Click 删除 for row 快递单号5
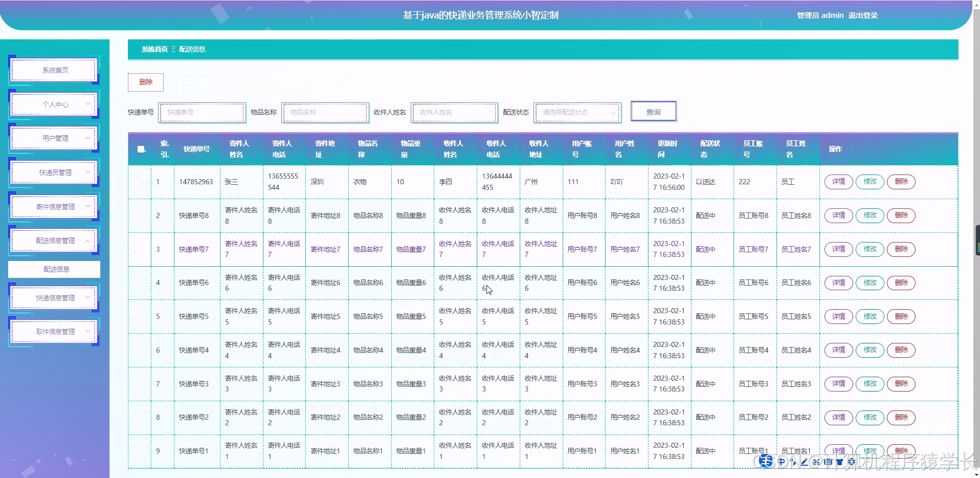980x478 pixels. (x=901, y=316)
